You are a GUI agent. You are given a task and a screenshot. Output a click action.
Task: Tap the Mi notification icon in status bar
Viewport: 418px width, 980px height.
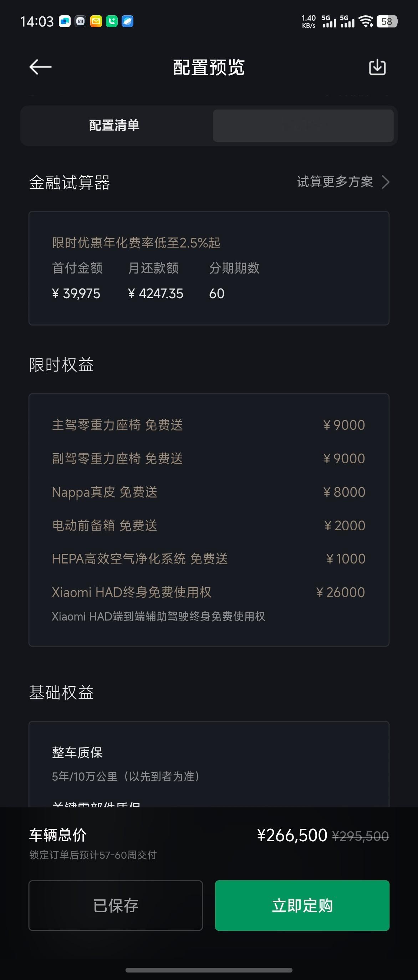click(x=80, y=21)
